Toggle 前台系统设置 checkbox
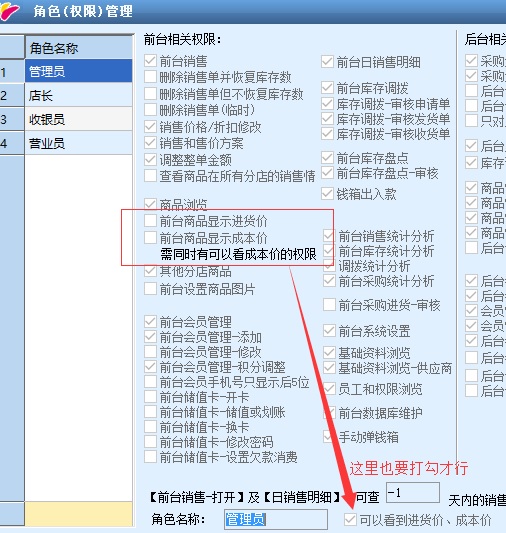The width and height of the screenshot is (506, 533). (x=329, y=330)
